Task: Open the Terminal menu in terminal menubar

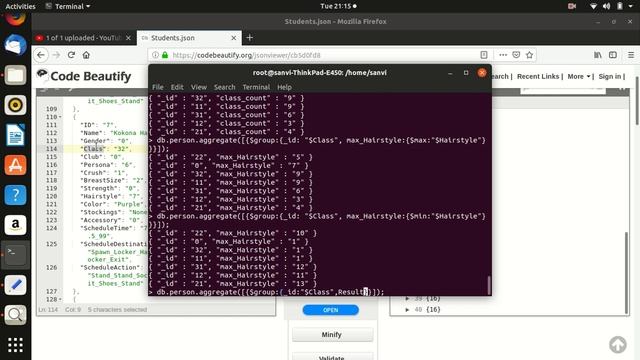Action: point(256,87)
